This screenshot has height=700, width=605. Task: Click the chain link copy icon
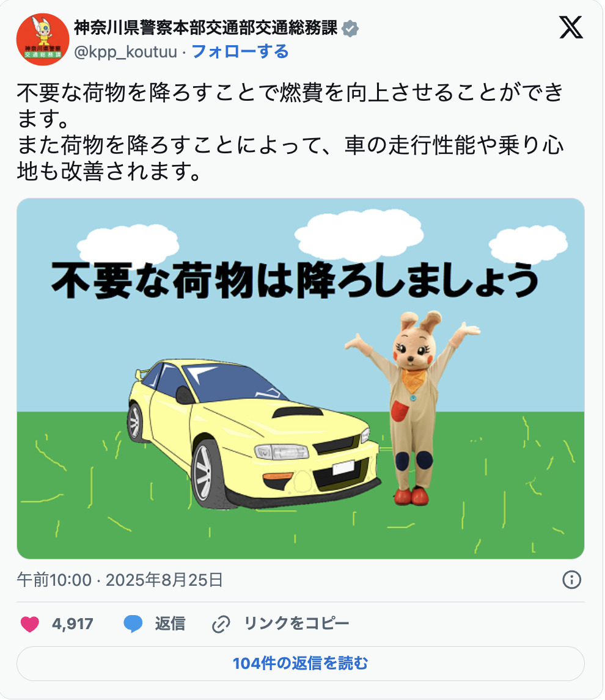pos(221,624)
